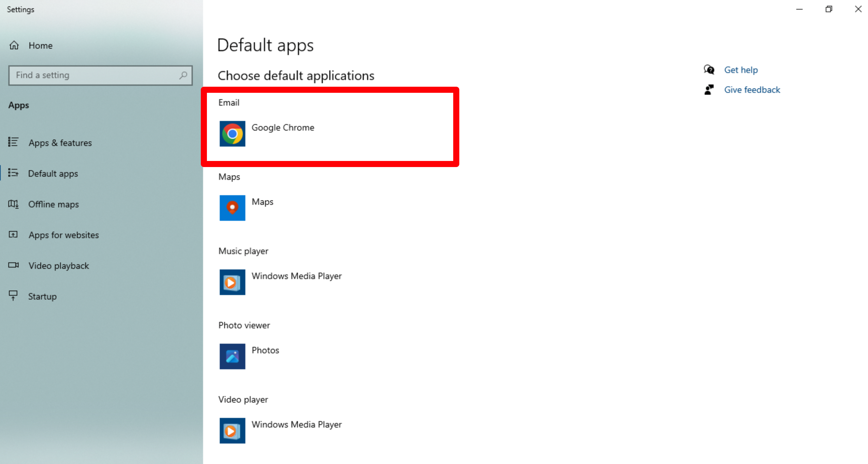Click the Apps sidebar section heading

(x=19, y=105)
